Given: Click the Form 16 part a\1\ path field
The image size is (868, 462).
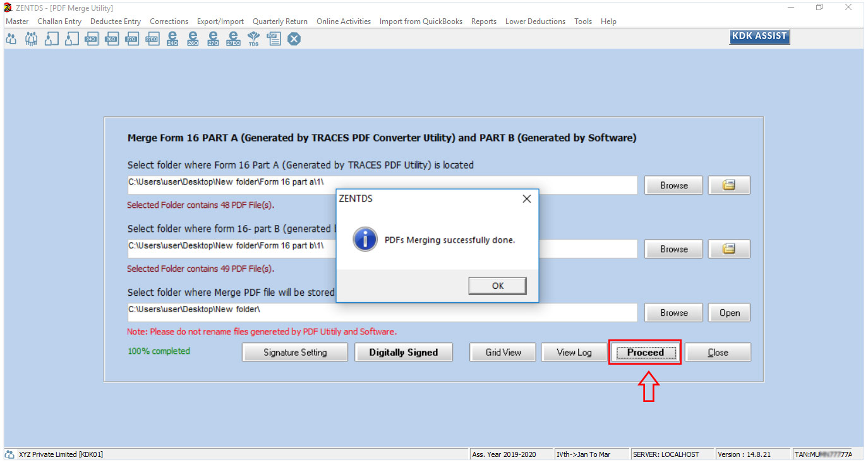Looking at the screenshot, I should (x=382, y=185).
